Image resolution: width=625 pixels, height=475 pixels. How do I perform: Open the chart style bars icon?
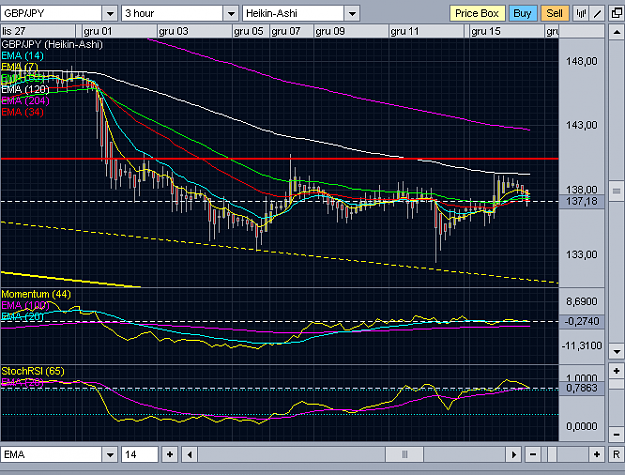(581, 14)
